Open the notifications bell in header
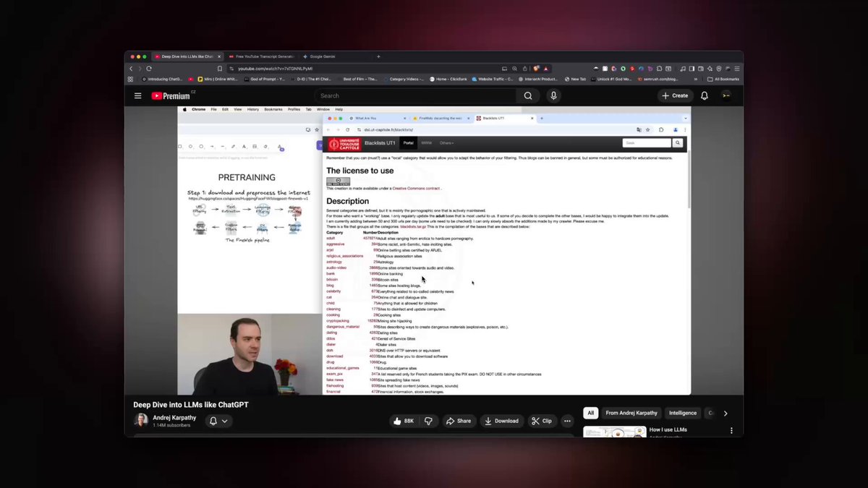 click(705, 95)
